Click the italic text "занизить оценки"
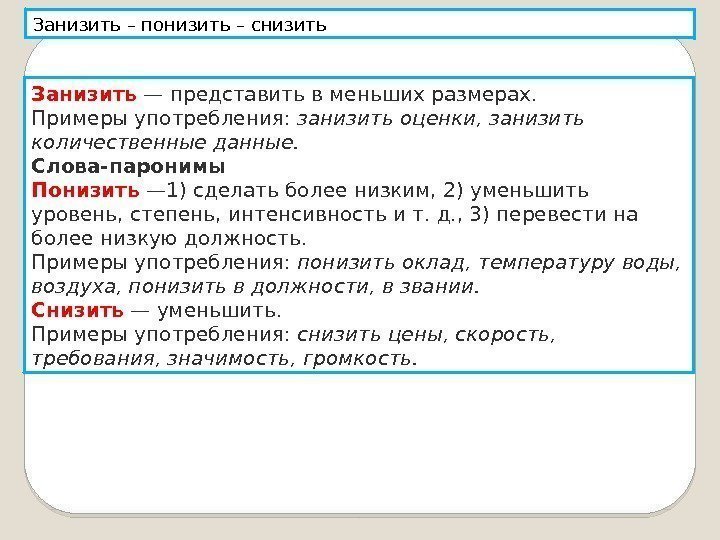The image size is (720, 540). click(x=386, y=118)
